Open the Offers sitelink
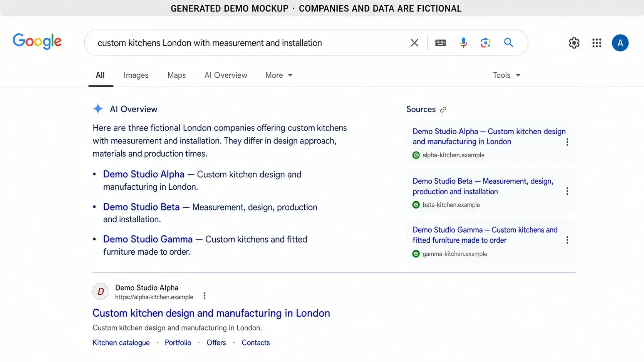644x362 pixels. point(216,343)
